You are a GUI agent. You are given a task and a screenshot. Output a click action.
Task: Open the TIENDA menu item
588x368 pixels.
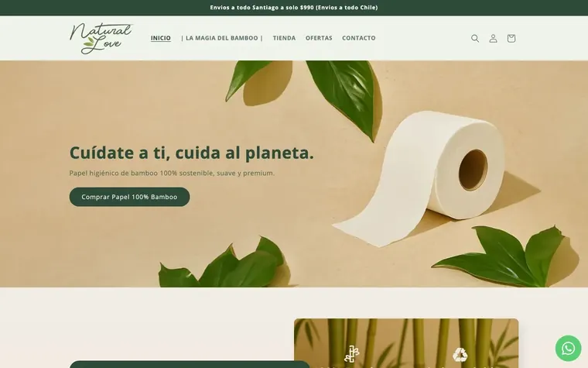(x=284, y=38)
